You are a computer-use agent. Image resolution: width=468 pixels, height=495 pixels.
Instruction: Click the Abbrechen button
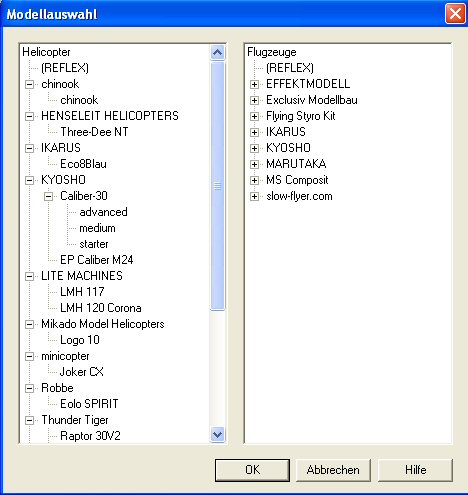(333, 470)
